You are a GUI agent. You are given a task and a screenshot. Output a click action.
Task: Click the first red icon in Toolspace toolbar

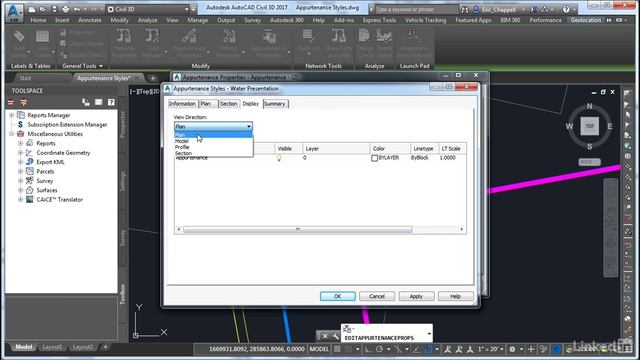[x=11, y=102]
